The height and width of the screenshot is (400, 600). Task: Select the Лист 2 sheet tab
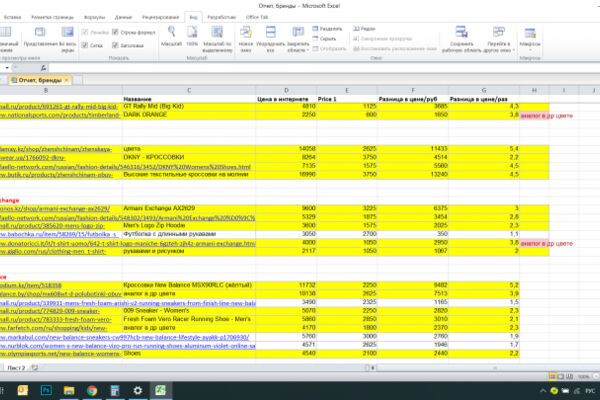[x=16, y=368]
